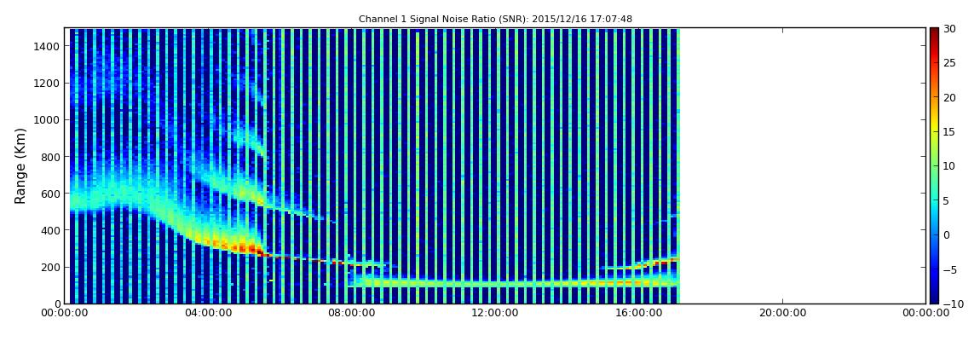Click the 600 range tick label

[50, 194]
